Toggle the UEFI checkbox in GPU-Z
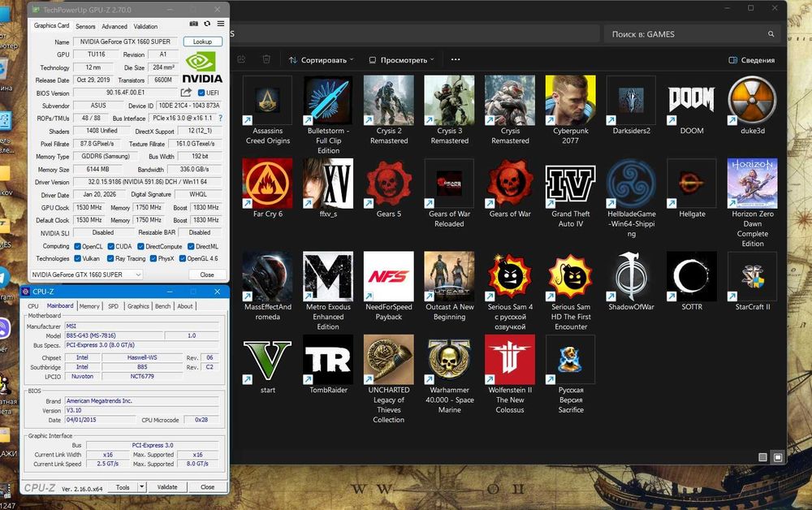 pos(201,93)
